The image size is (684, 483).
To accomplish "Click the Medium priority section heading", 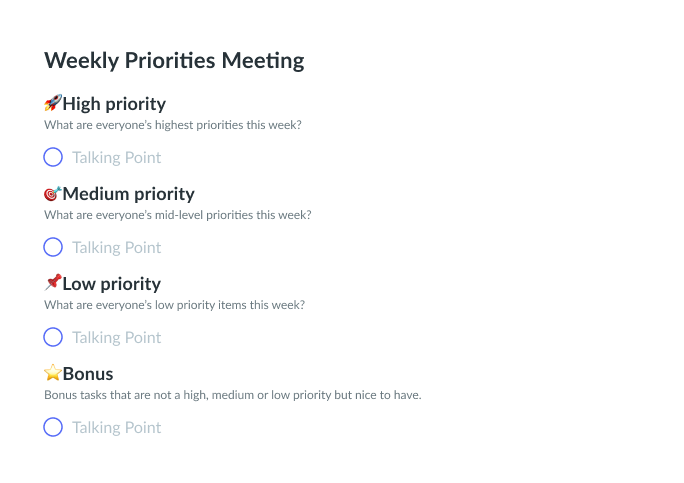I will coord(128,194).
